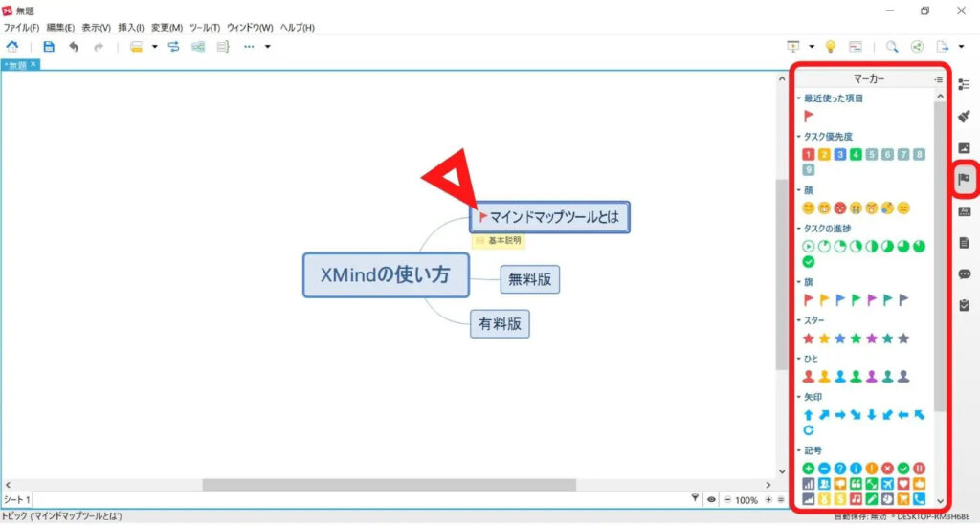Screen dimensions: 980x525
Task: Collapse the 最近使った項目 section
Action: click(x=799, y=98)
